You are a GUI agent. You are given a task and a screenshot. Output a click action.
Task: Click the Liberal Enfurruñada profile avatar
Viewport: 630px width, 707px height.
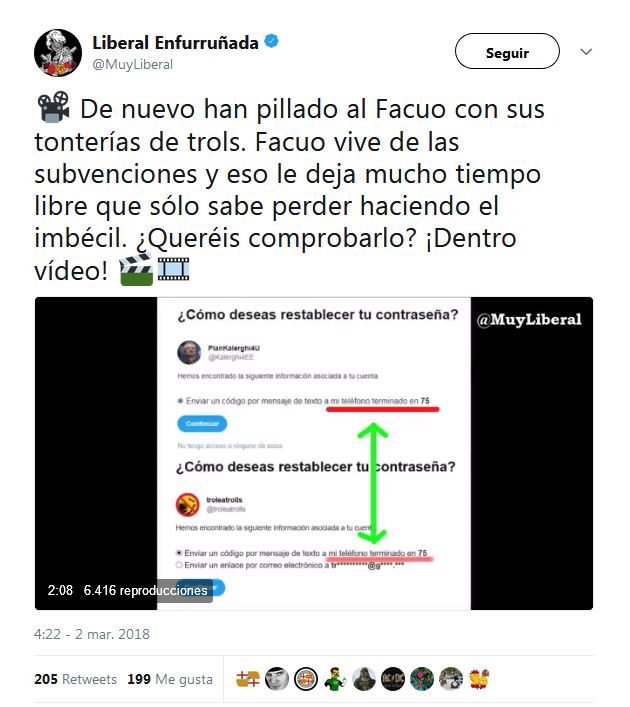(58, 53)
